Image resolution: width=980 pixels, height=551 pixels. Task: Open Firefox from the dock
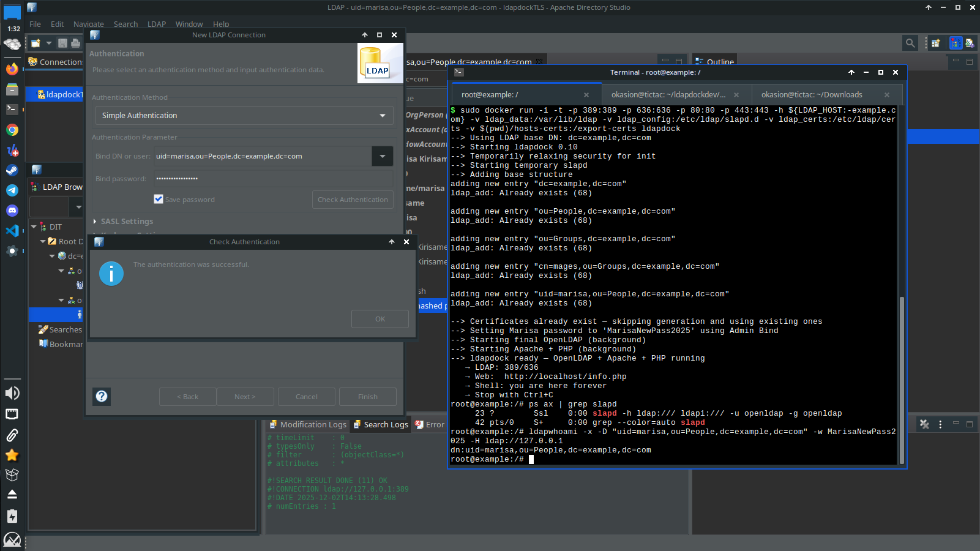tap(12, 69)
